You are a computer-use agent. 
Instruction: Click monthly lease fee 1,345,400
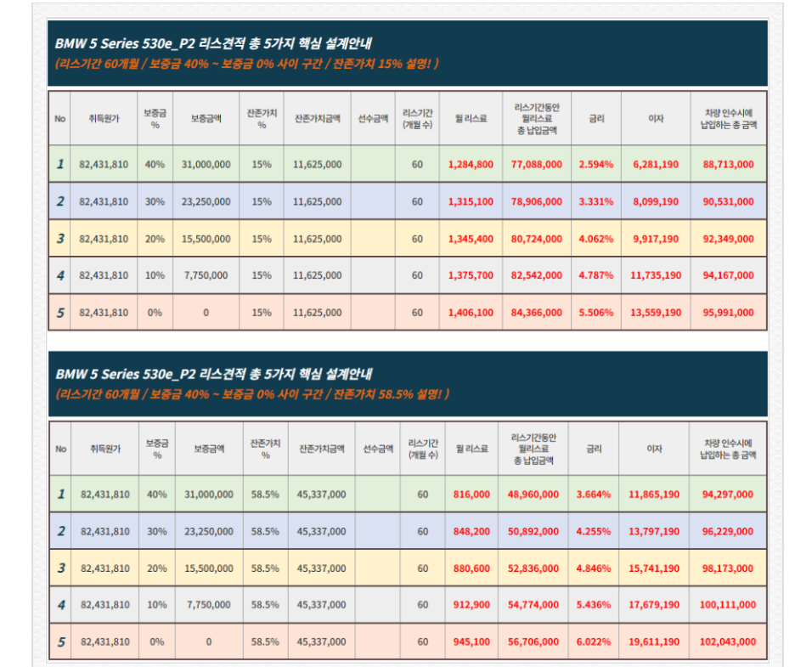click(x=471, y=239)
